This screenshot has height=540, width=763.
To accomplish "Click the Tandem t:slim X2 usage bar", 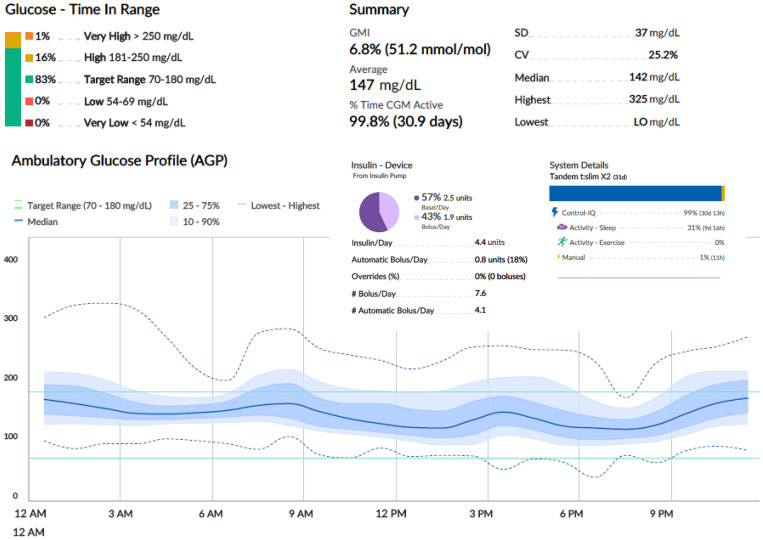I will (637, 193).
